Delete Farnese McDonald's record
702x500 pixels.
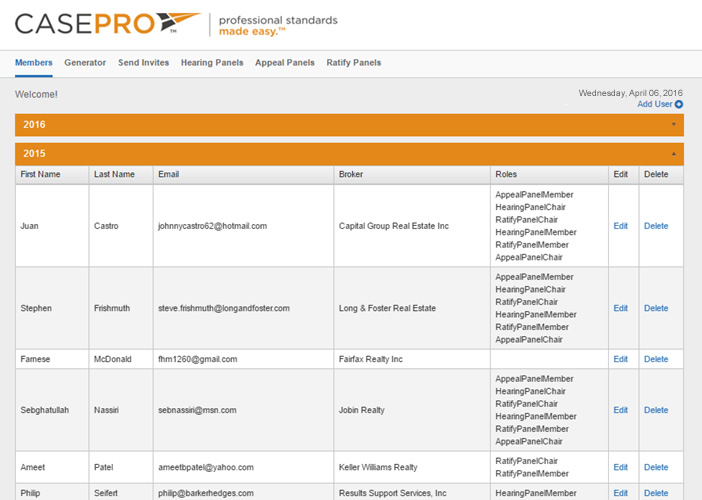[x=656, y=359]
